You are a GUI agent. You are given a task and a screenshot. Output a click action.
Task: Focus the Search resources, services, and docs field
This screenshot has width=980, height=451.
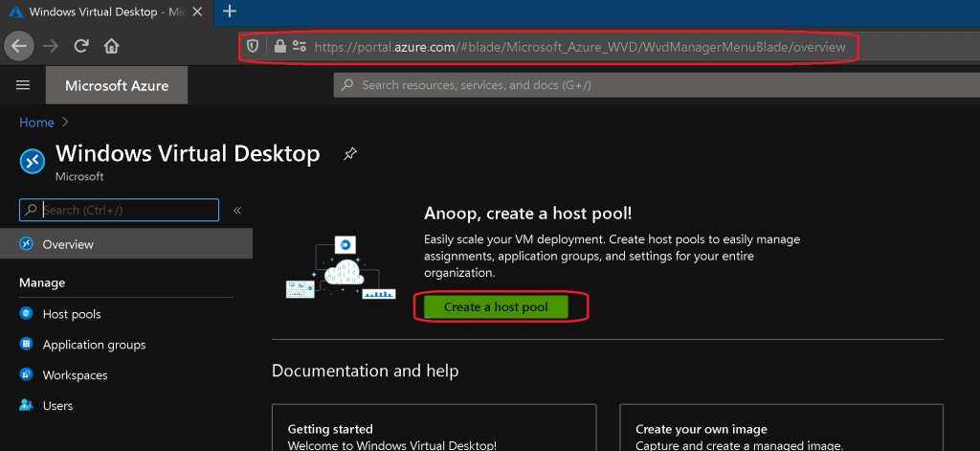pos(657,85)
